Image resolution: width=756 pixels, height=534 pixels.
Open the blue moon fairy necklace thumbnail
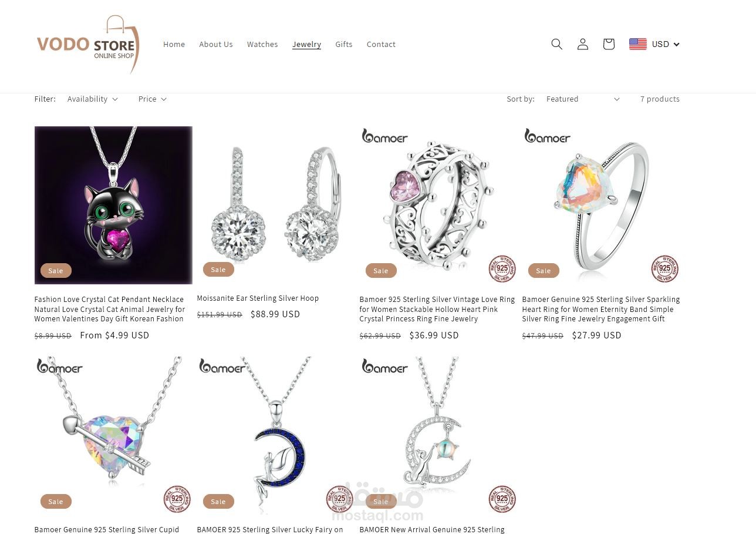point(276,436)
